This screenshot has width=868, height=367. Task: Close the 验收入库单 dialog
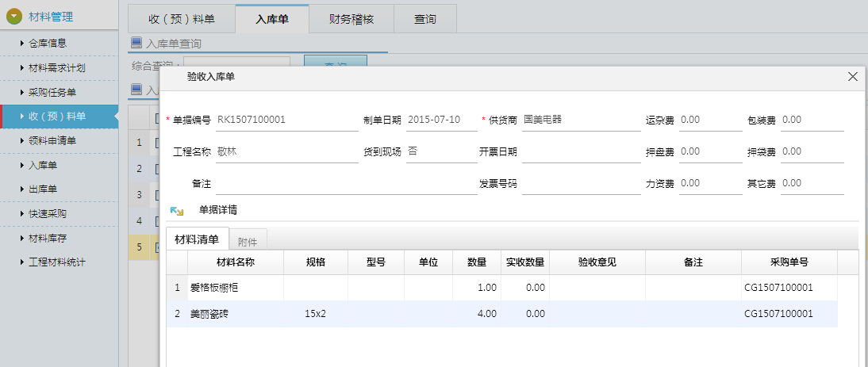(853, 77)
